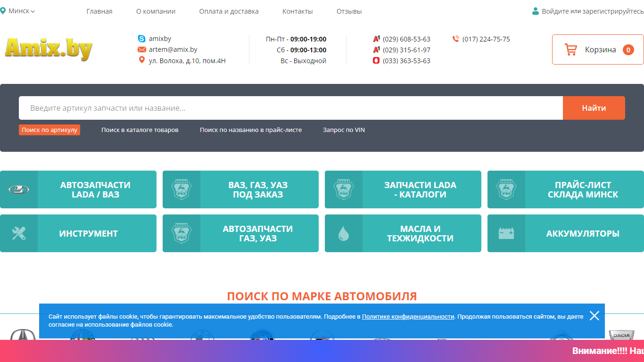The image size is (644, 362).
Task: Click Войдите или зарегистрируйтесь link
Action: 593,11
